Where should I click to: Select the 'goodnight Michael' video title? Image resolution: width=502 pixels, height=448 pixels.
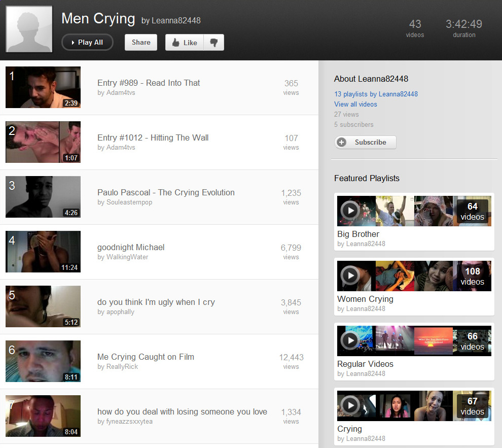pyautogui.click(x=131, y=247)
